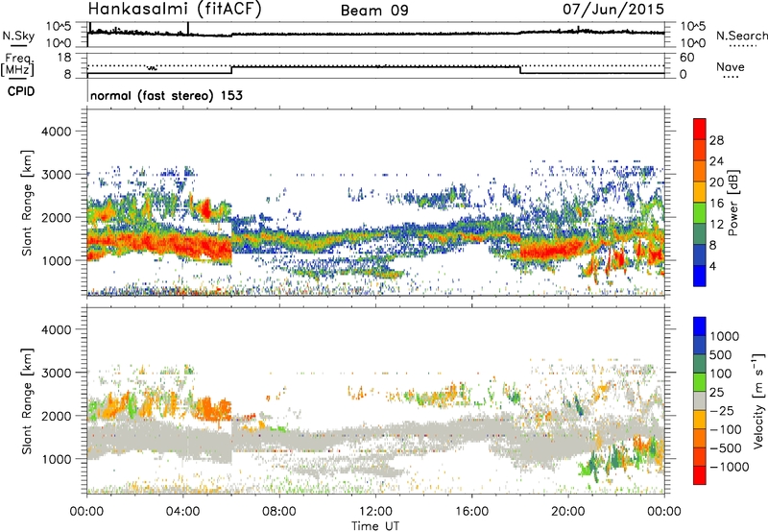Select '4000' range tick in power panel
This screenshot has width=768, height=532.
pos(56,132)
